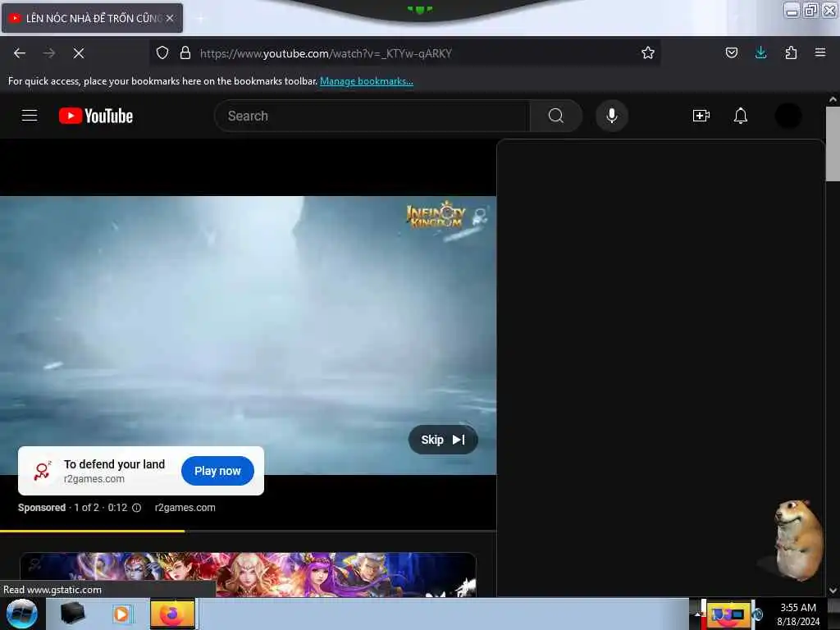Click the page vertical scrollbar thumb

click(x=833, y=144)
